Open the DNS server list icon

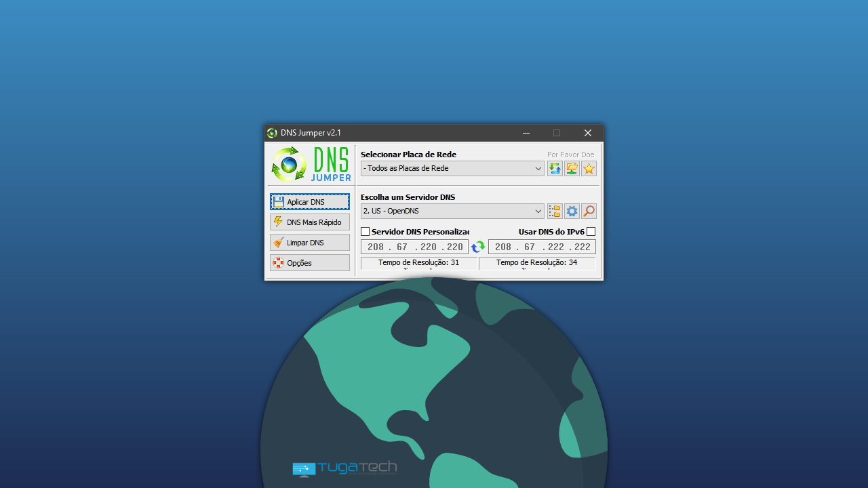(555, 211)
